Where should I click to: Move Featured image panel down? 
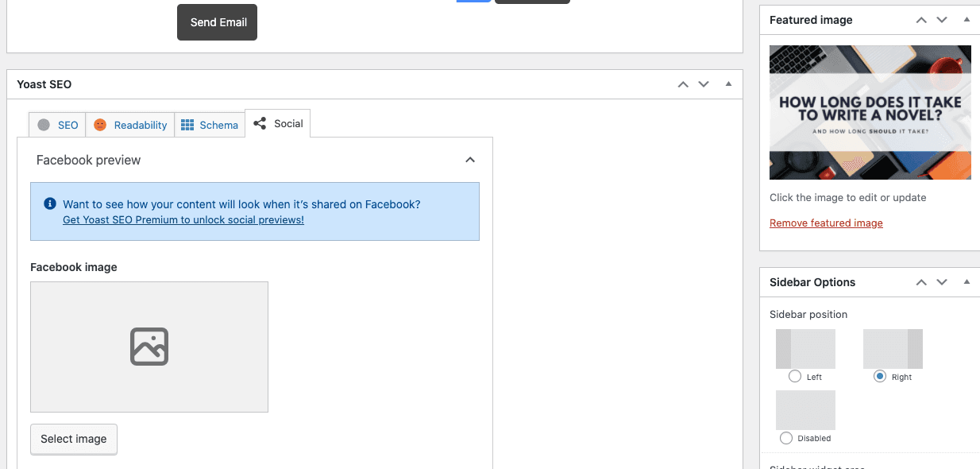[x=942, y=20]
